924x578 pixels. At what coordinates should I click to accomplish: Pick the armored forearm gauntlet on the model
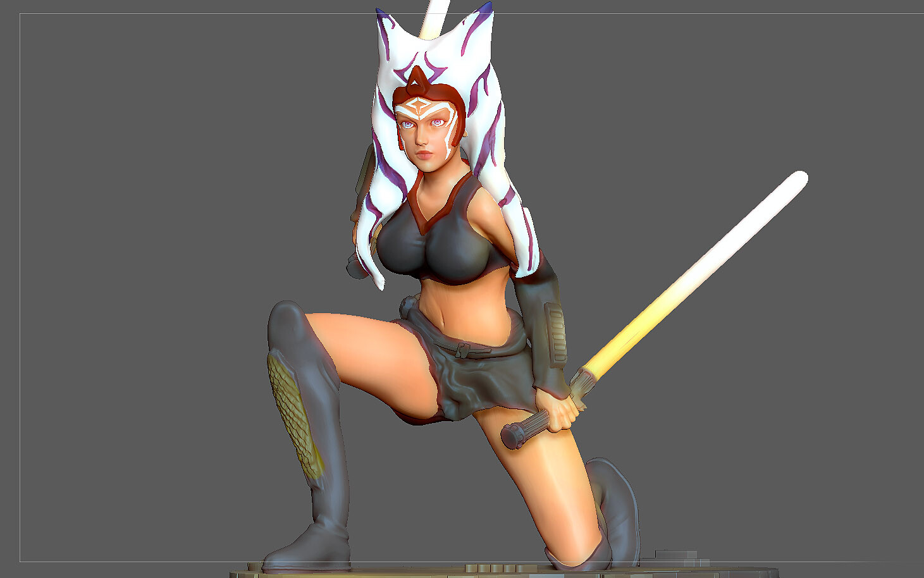click(543, 326)
